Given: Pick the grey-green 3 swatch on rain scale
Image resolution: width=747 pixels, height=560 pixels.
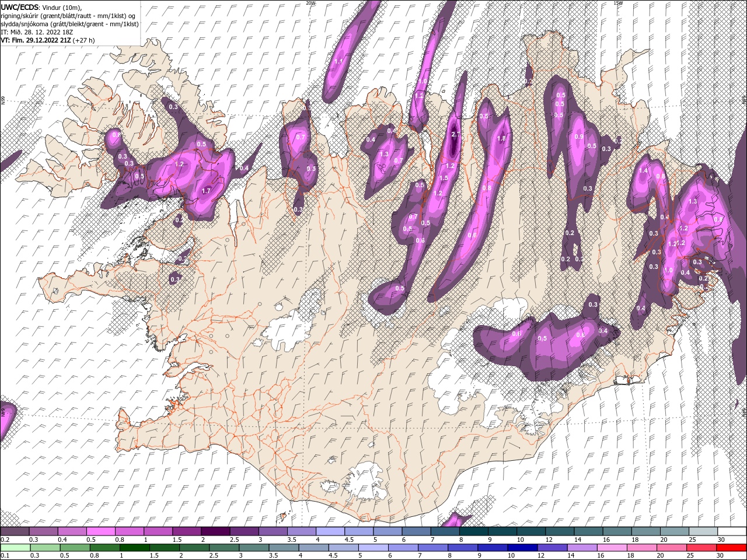Looking at the screenshot, I should (x=254, y=548).
